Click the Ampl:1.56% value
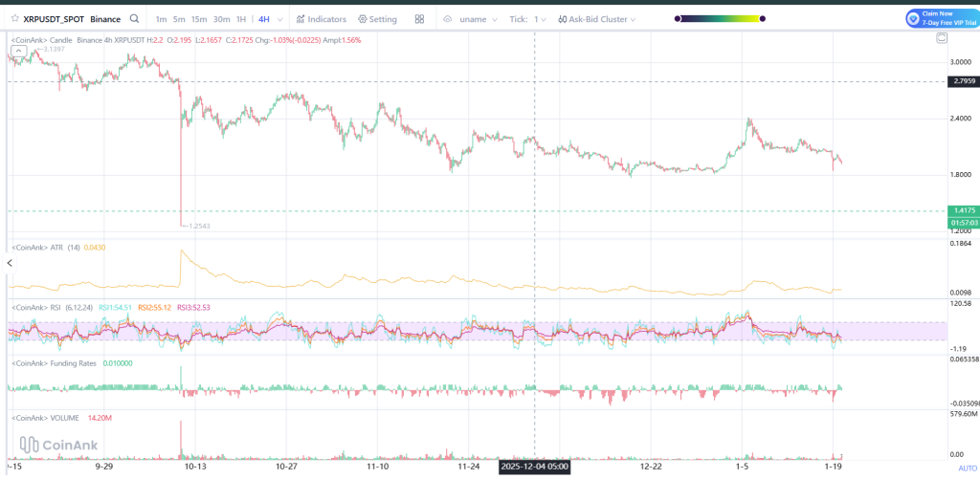 pyautogui.click(x=344, y=40)
